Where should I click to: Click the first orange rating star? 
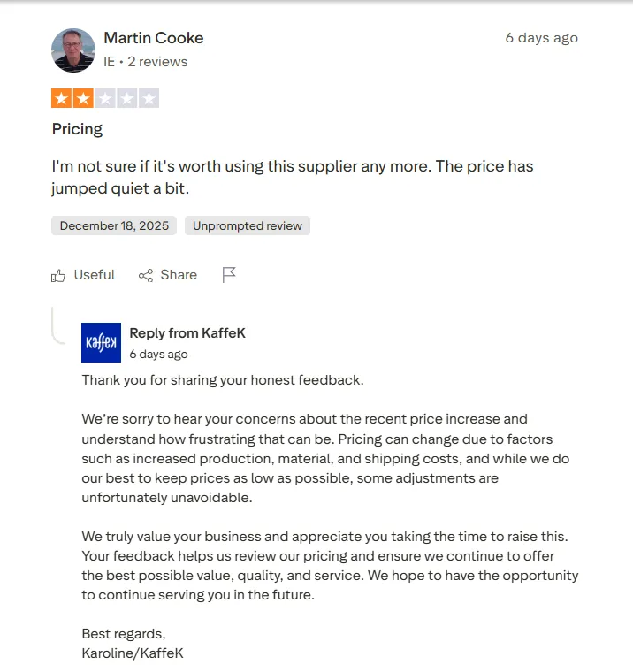click(62, 99)
